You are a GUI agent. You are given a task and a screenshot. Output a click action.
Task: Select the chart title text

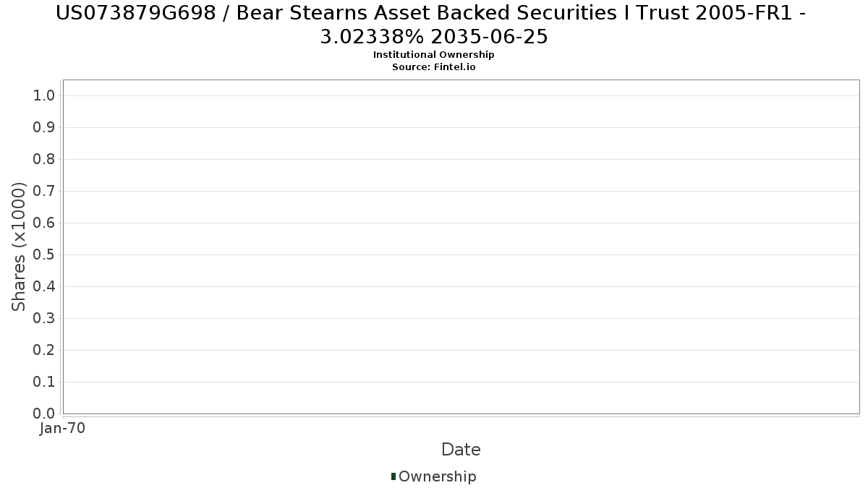click(x=434, y=24)
